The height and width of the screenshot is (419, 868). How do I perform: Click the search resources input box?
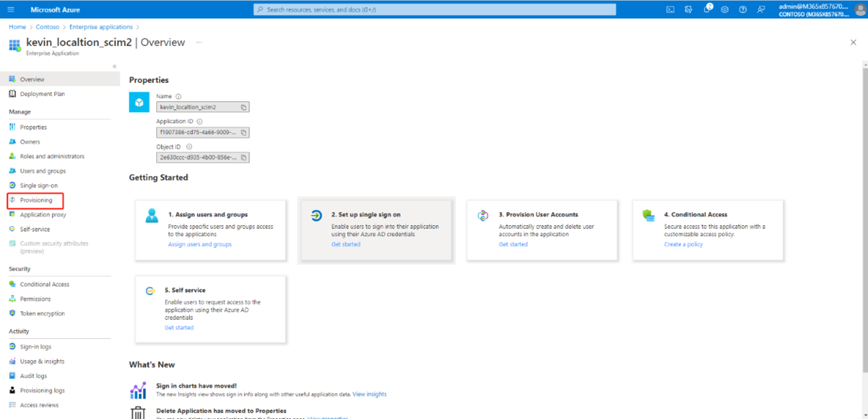[434, 10]
